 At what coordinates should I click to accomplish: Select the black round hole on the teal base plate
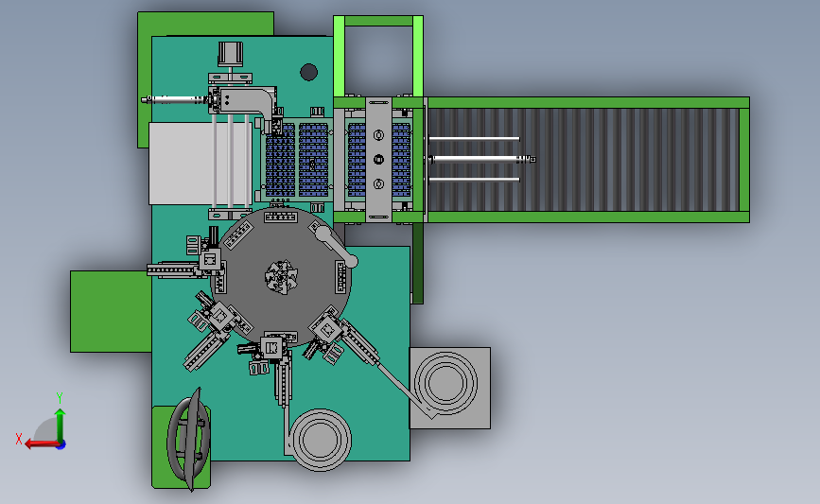point(308,72)
